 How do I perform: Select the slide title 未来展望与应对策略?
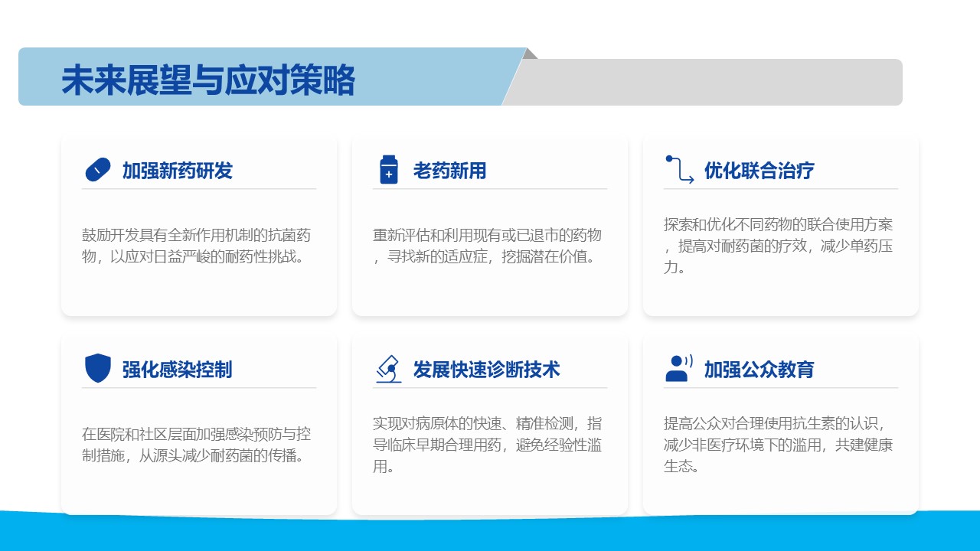coord(208,80)
